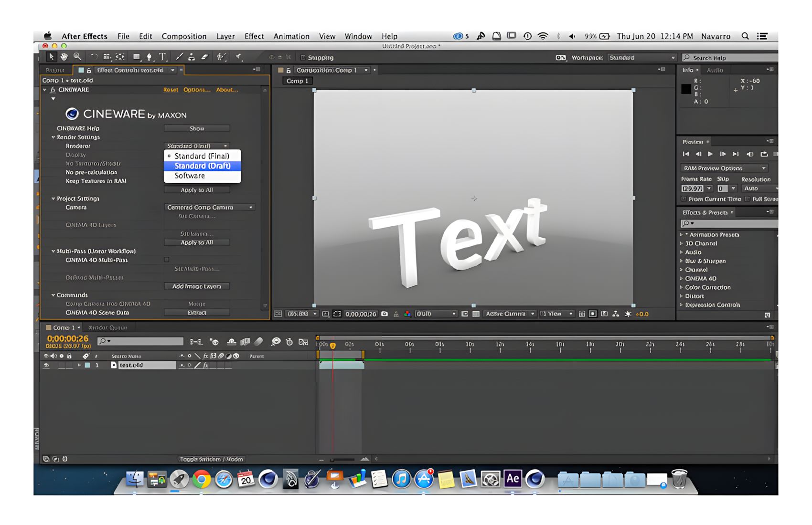Image resolution: width=812 pixels, height=525 pixels.
Task: Open the Workspace Standard dropdown
Action: 642,58
